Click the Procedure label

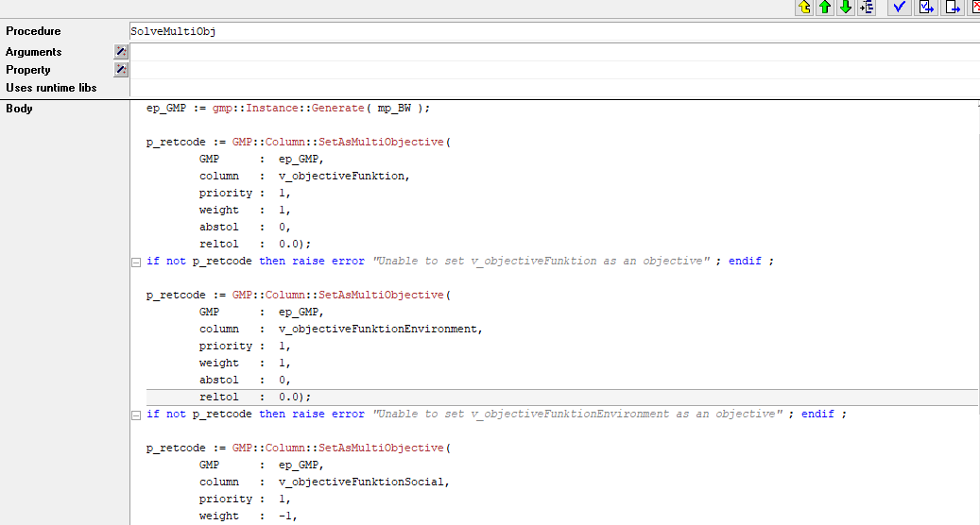click(33, 31)
